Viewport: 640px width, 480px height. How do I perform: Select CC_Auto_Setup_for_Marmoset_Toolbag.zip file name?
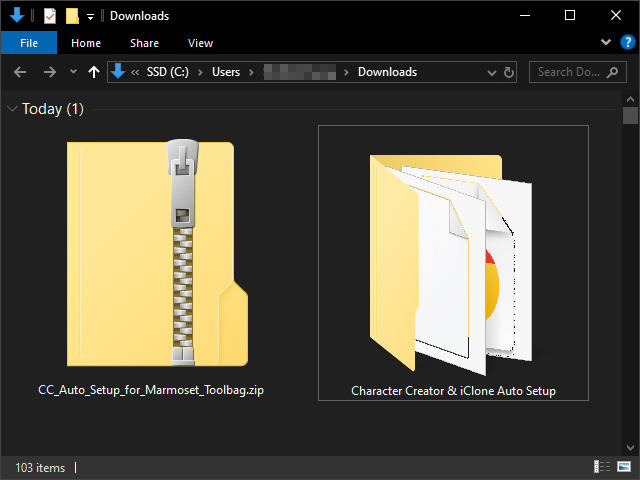tap(151, 390)
